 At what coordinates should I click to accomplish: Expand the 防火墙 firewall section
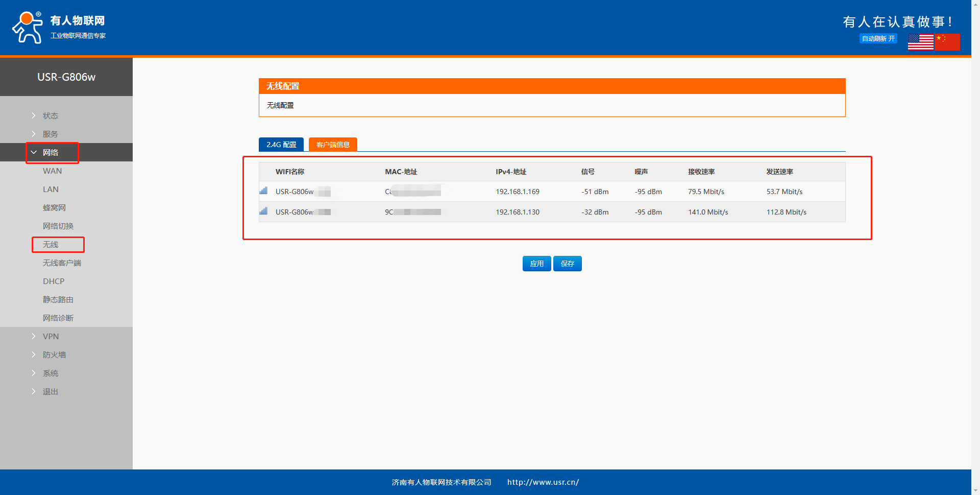tap(54, 355)
